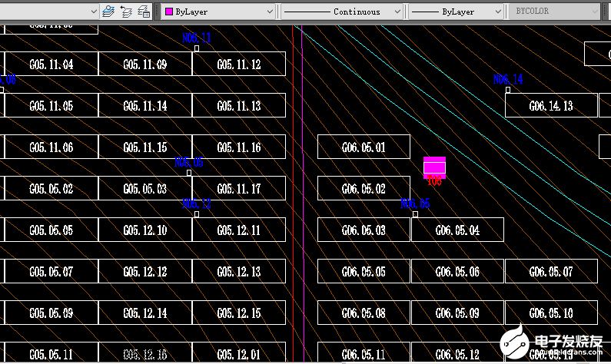Image resolution: width=611 pixels, height=364 pixels.
Task: Pick the G05.12.12 box
Action: [x=145, y=271]
